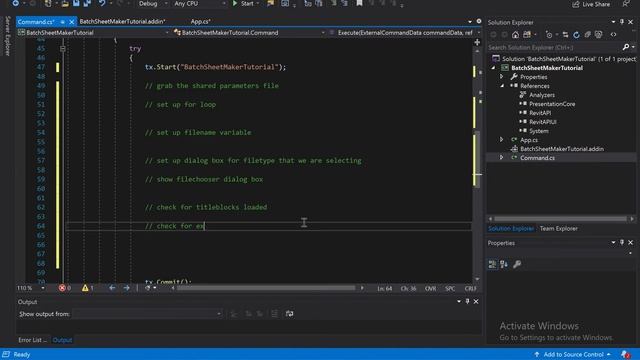
Task: Switch to BatchSheetMakerTutorial.addin tab
Action: pos(122,21)
